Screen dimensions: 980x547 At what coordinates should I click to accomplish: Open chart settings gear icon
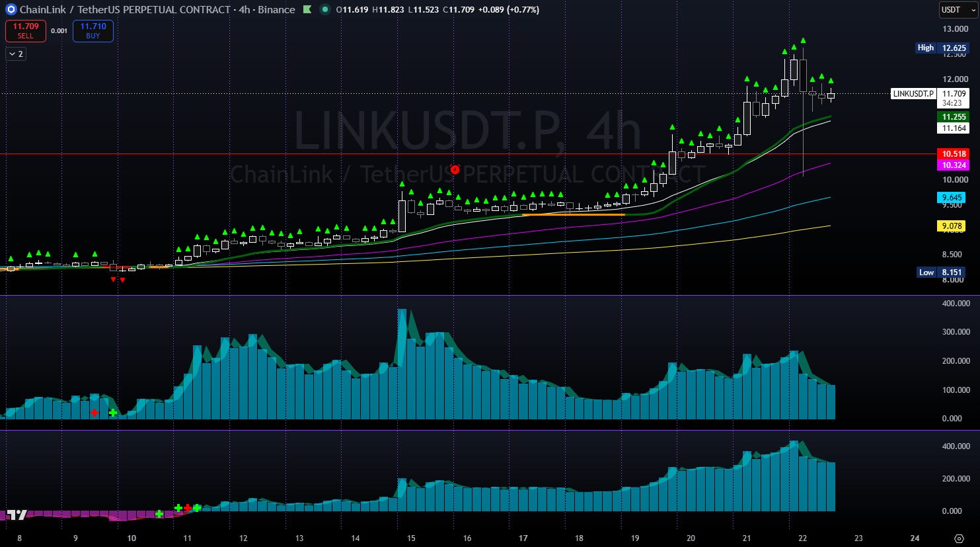tap(959, 538)
